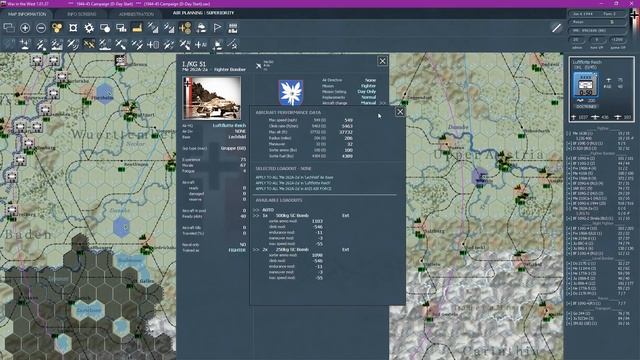Click the Me 262 aircraft photo thumbnail
This screenshot has height=360, width=640.
tap(212, 98)
